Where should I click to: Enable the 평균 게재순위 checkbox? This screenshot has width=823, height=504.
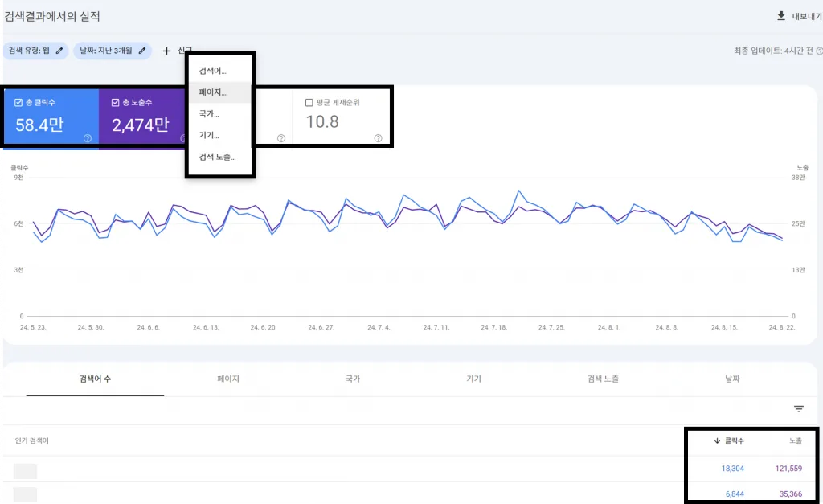coord(309,103)
